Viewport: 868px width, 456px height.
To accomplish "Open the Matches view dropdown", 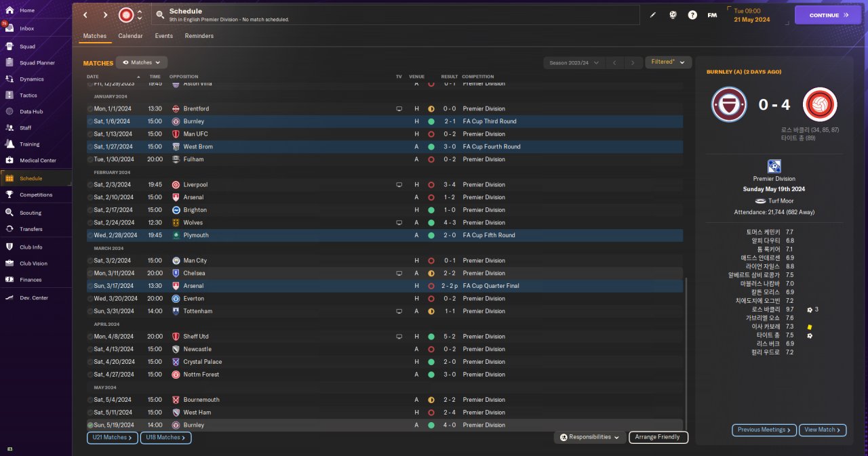I will (142, 62).
